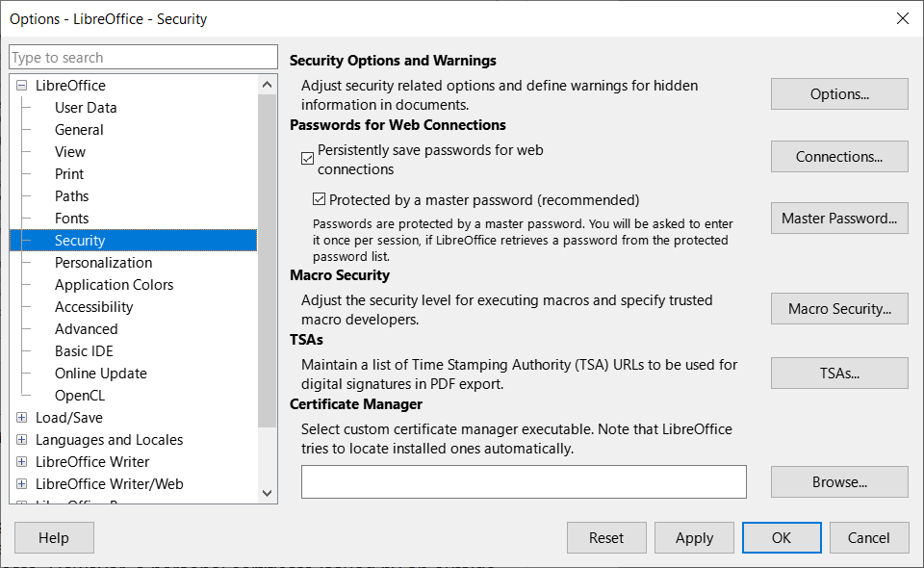
Task: Apply the current changes
Action: click(694, 537)
